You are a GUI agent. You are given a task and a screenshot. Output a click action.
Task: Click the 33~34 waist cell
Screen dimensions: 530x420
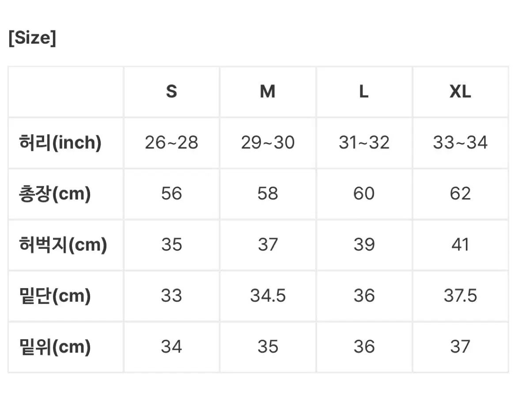coord(460,142)
